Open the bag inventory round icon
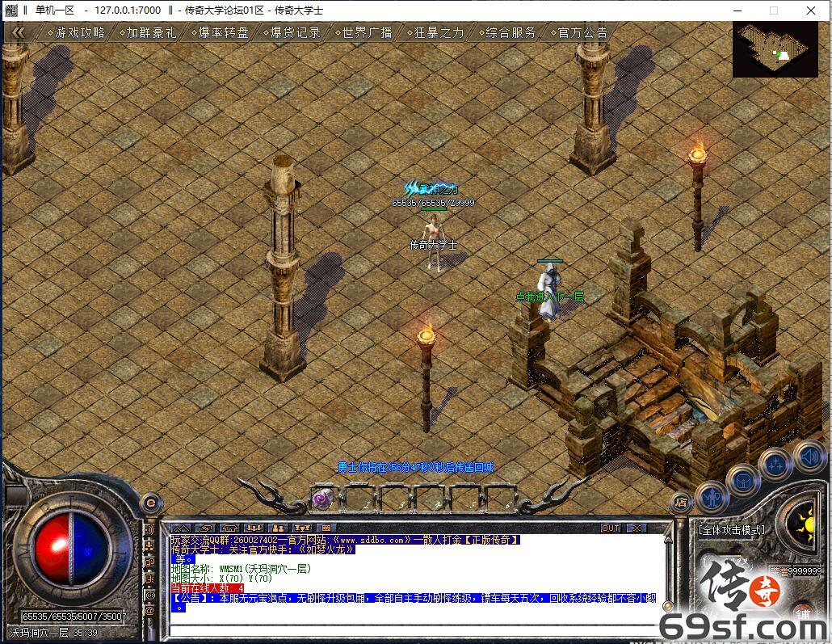Viewport: 832px width, 644px height. [742, 480]
